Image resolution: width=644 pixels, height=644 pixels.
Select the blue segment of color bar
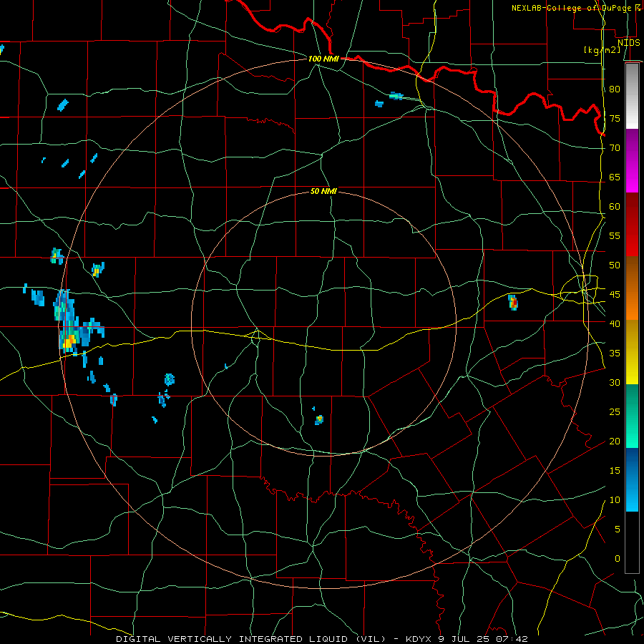632,479
